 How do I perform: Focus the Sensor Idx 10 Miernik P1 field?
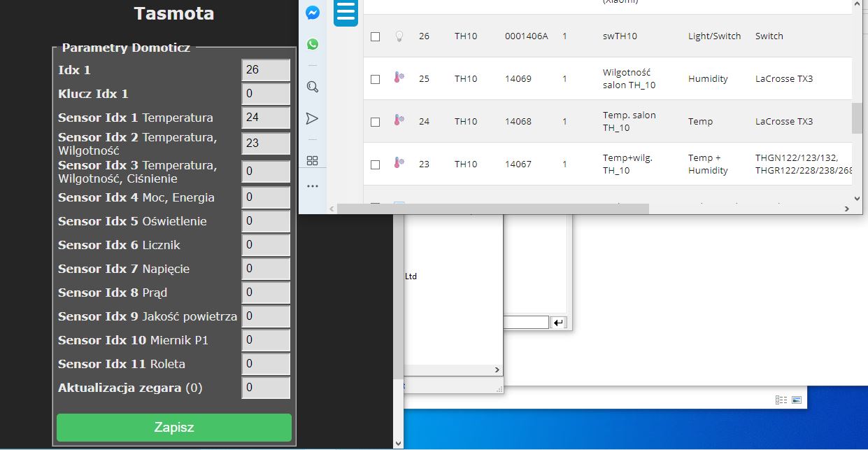[266, 340]
